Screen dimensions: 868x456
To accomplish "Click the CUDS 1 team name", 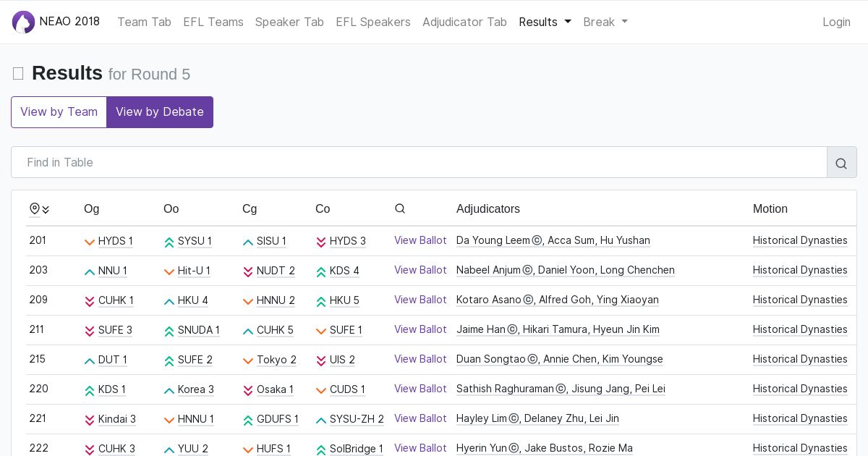I will pos(347,389).
